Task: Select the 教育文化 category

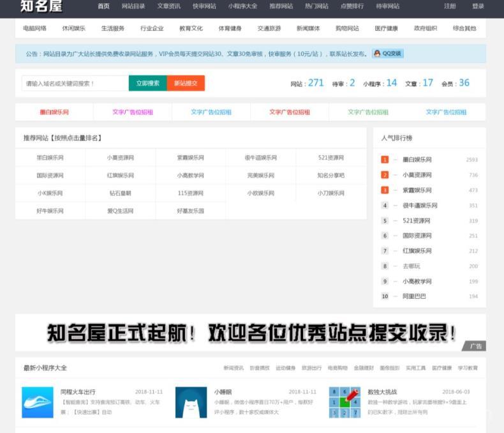Action: tap(191, 28)
